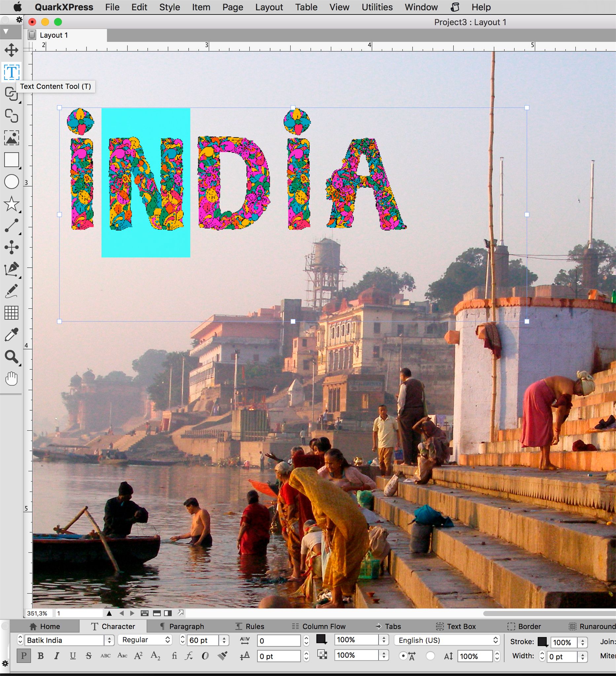This screenshot has height=676, width=616.
Task: Toggle ligatures (fi) option
Action: [174, 656]
